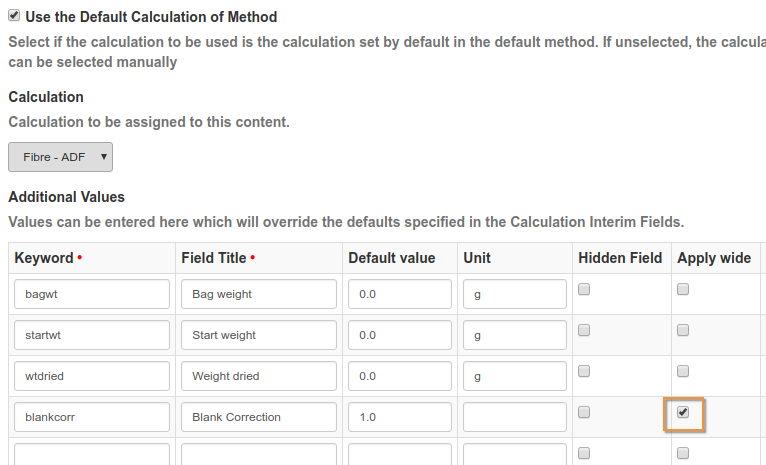
Task: Disable Apply wide for Blank Correction row
Action: click(684, 413)
